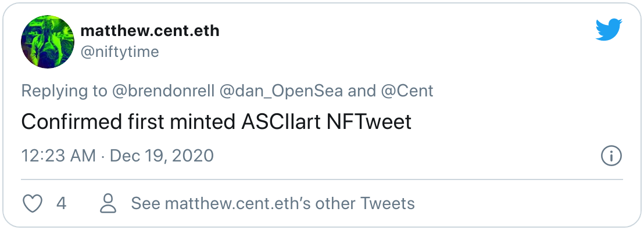Like the tweet with the heart icon

[x=32, y=203]
